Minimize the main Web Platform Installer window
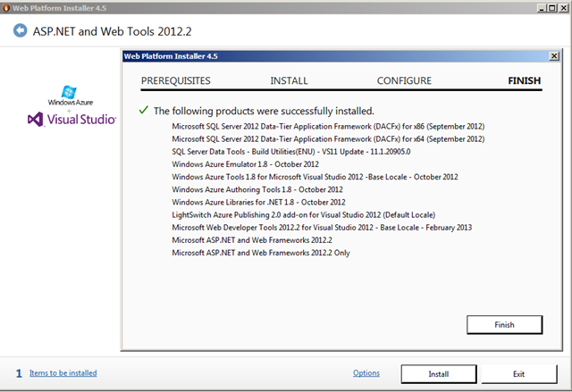The image size is (572, 392). (x=542, y=8)
